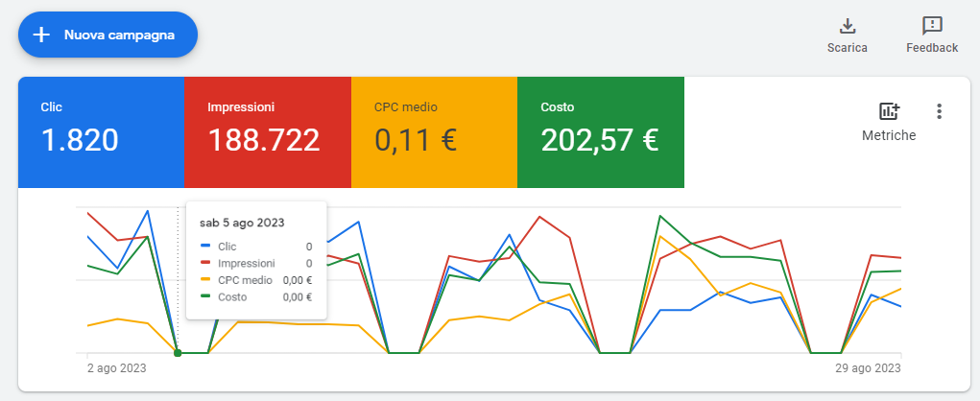Image resolution: width=980 pixels, height=401 pixels.
Task: Click the Scarica text label
Action: coord(848,48)
